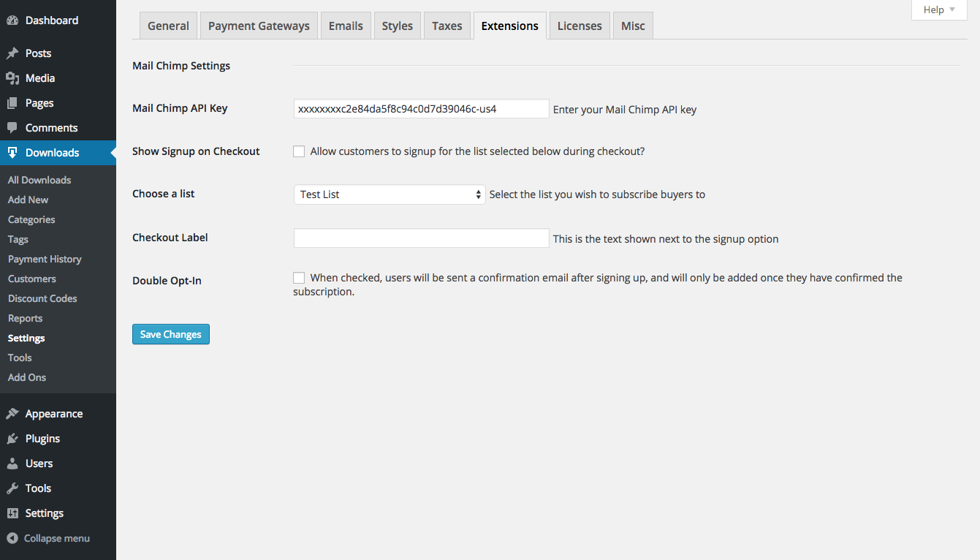980x560 pixels.
Task: Click the Pages icon in sidebar
Action: point(12,103)
